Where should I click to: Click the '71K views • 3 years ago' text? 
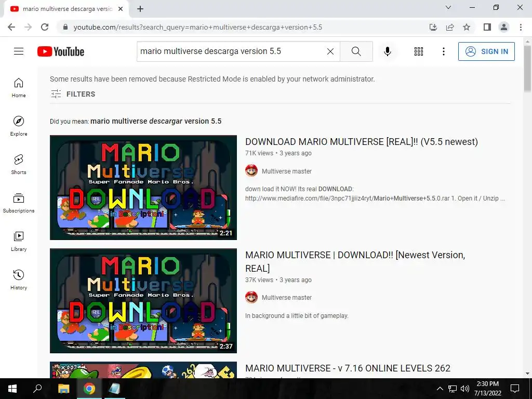point(278,153)
